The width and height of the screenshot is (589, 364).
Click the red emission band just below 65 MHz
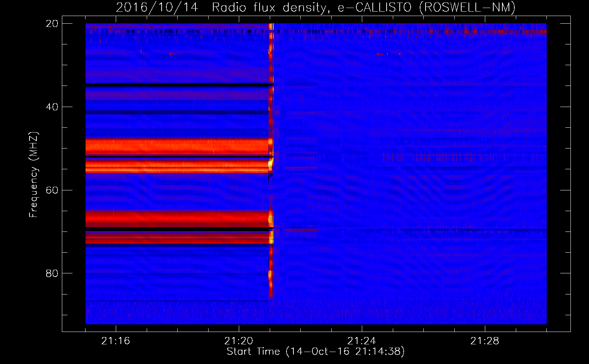(177, 219)
